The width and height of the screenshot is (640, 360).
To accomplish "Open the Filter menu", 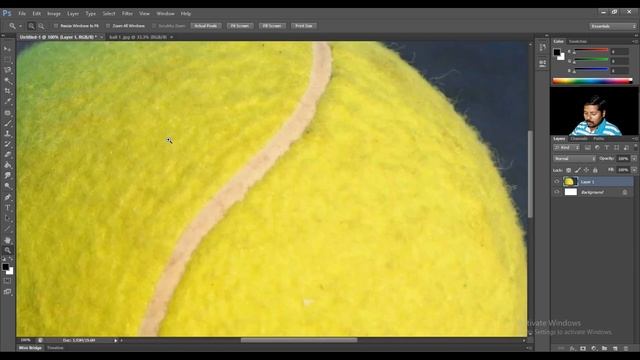I will coord(127,13).
